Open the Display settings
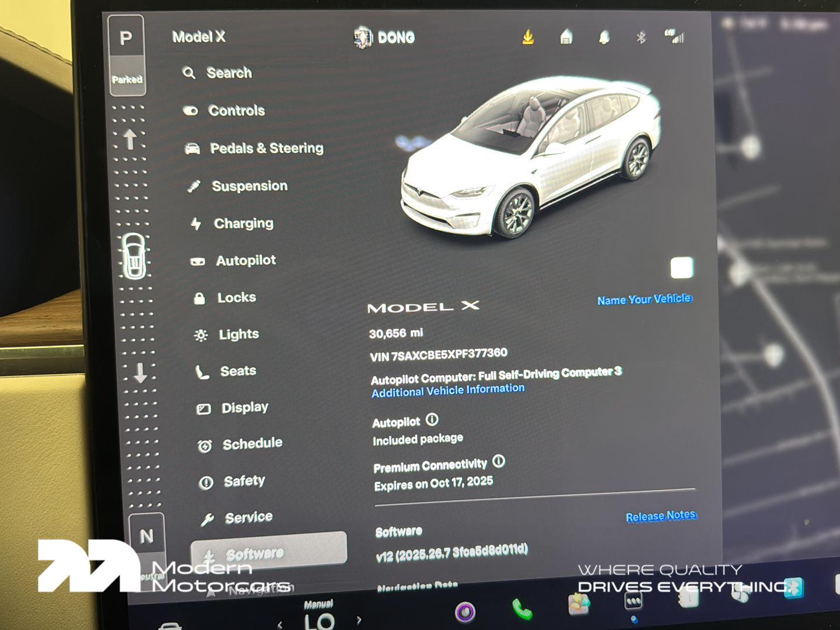 pos(232,408)
